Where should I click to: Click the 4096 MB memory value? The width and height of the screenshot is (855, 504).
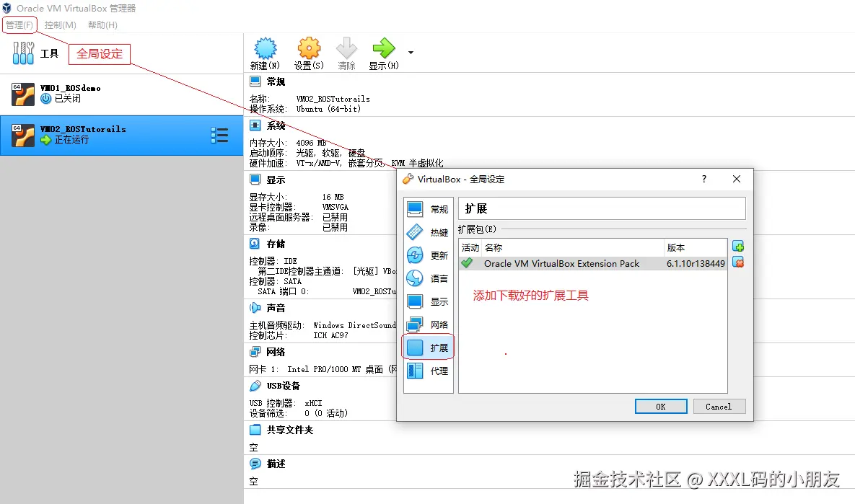click(312, 143)
